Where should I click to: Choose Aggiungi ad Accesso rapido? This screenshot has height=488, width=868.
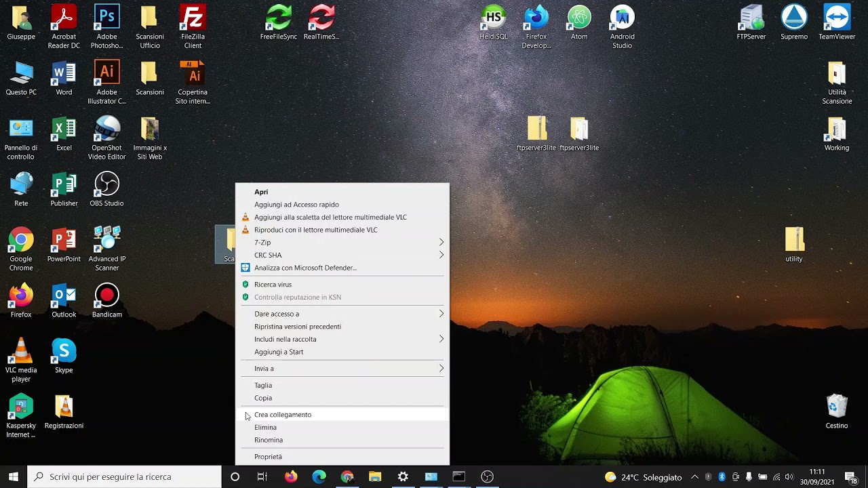[x=342, y=205]
